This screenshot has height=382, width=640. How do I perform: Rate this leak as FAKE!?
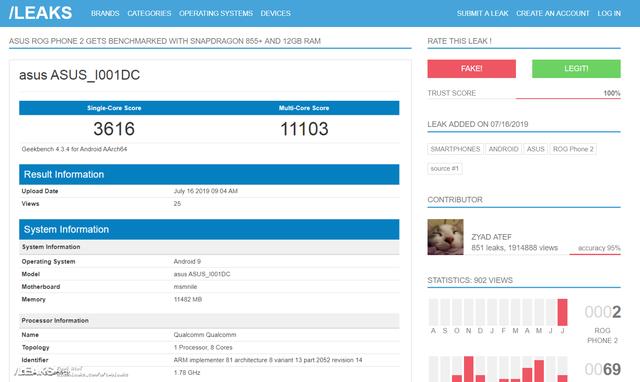point(471,69)
